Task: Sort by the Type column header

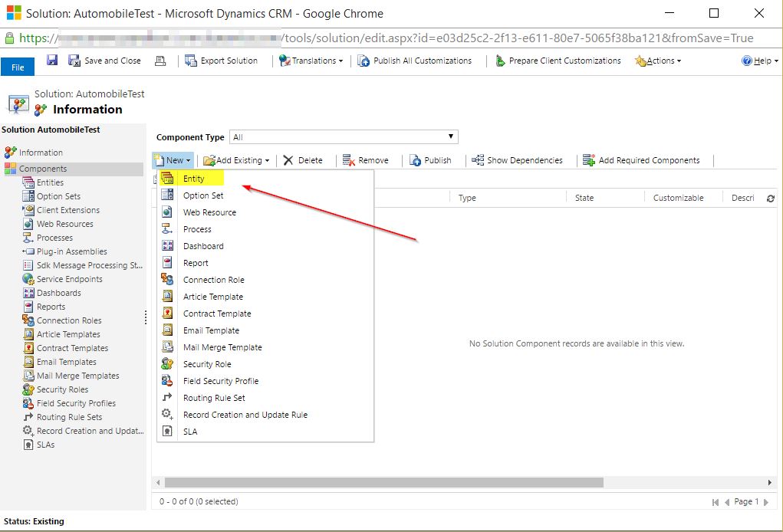Action: coord(467,198)
